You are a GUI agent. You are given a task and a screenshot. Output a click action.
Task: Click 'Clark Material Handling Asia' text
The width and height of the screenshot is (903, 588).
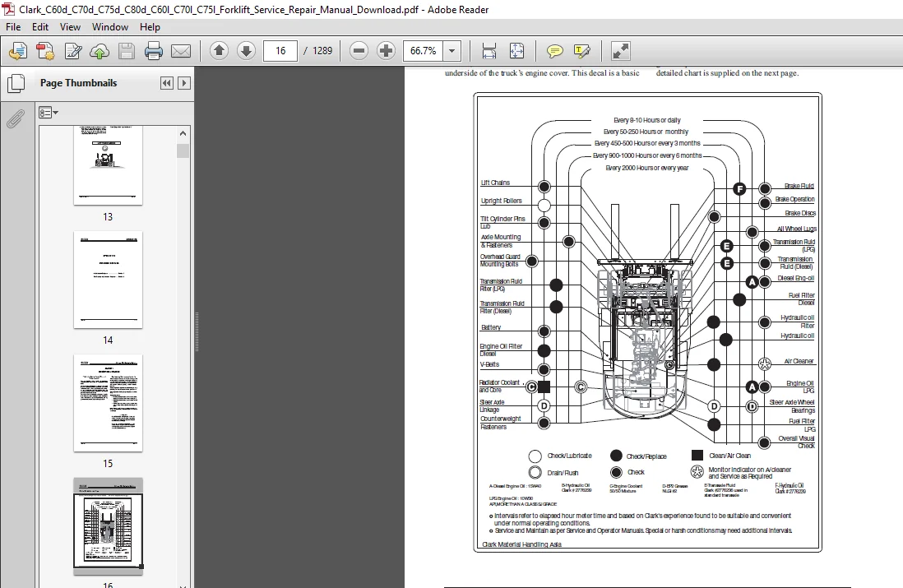pyautogui.click(x=521, y=544)
